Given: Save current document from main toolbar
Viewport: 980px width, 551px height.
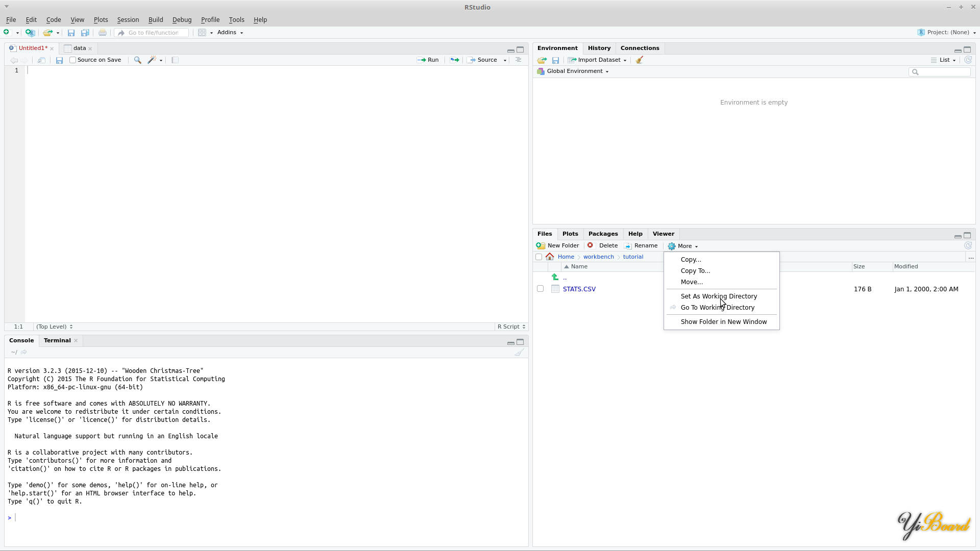Looking at the screenshot, I should coord(71,33).
